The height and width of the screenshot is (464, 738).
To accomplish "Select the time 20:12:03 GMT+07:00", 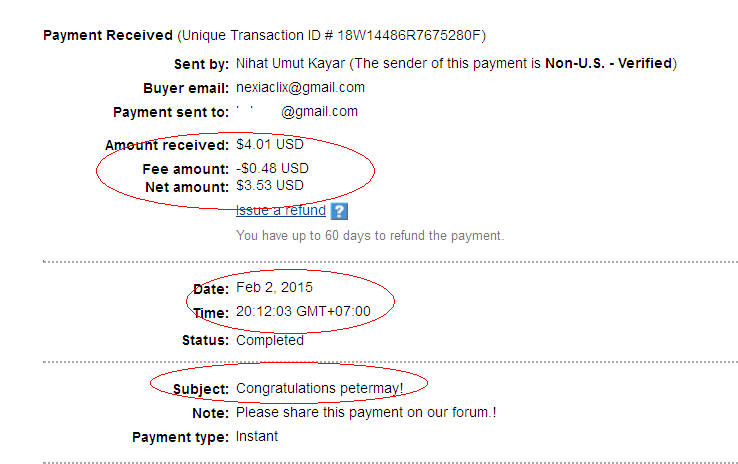I will [x=303, y=311].
